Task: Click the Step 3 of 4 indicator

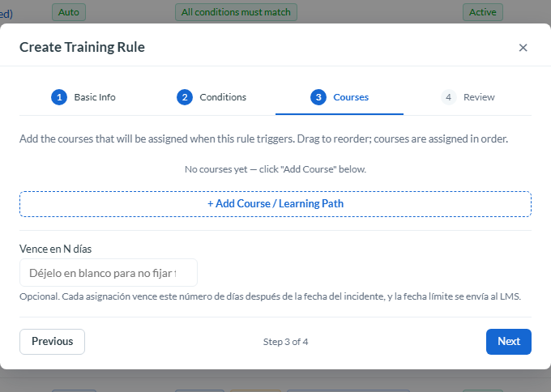Action: (285, 342)
